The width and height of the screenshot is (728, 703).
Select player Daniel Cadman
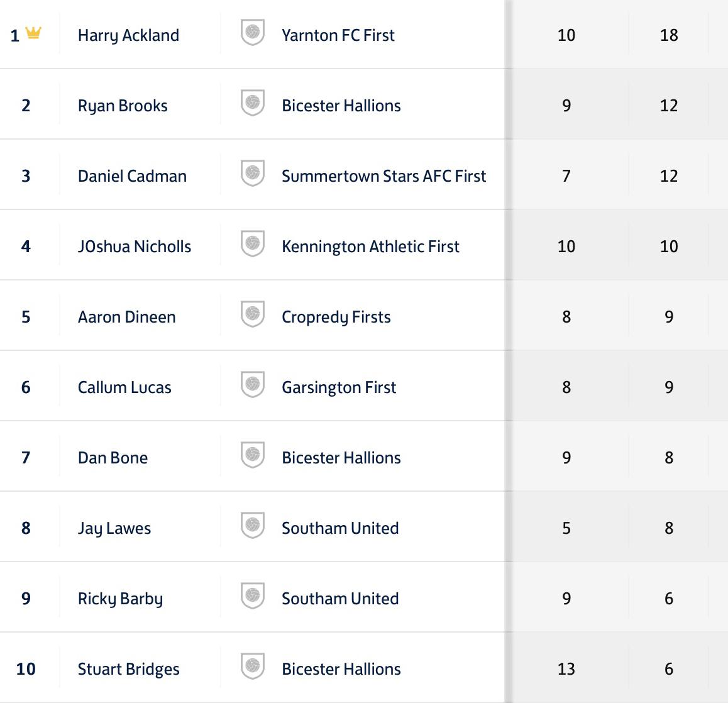click(132, 176)
